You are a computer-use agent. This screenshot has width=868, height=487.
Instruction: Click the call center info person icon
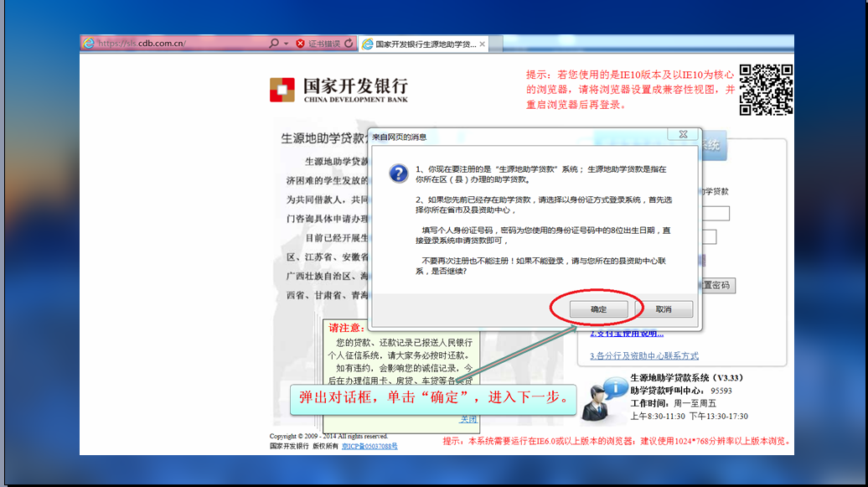[602, 398]
